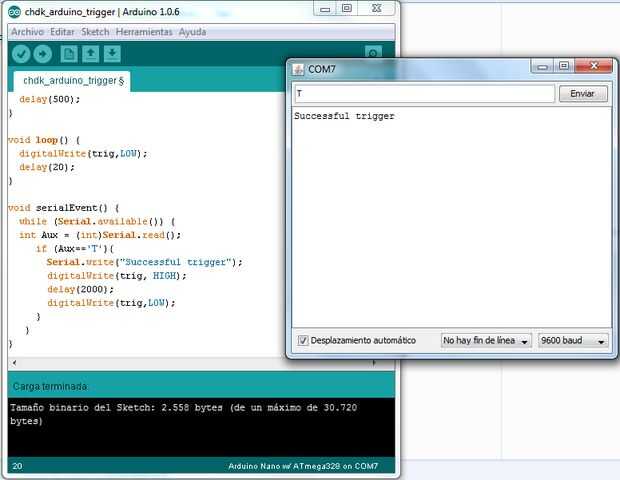
Task: Click the int Aux = (int)Serial.read(); line
Action: [x=100, y=235]
